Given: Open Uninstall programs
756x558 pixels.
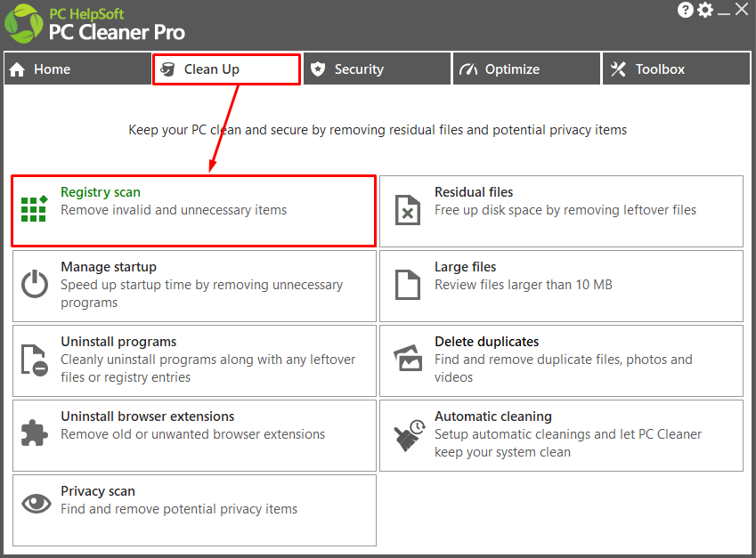Looking at the screenshot, I should coord(194,361).
